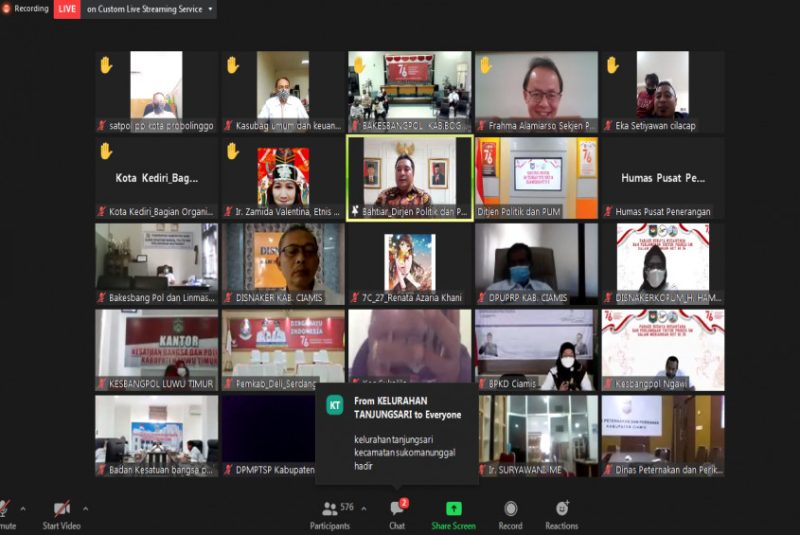Click the raised hand on Ir. Zamida Valentina tile
The width and height of the screenshot is (800, 535).
coord(233,151)
